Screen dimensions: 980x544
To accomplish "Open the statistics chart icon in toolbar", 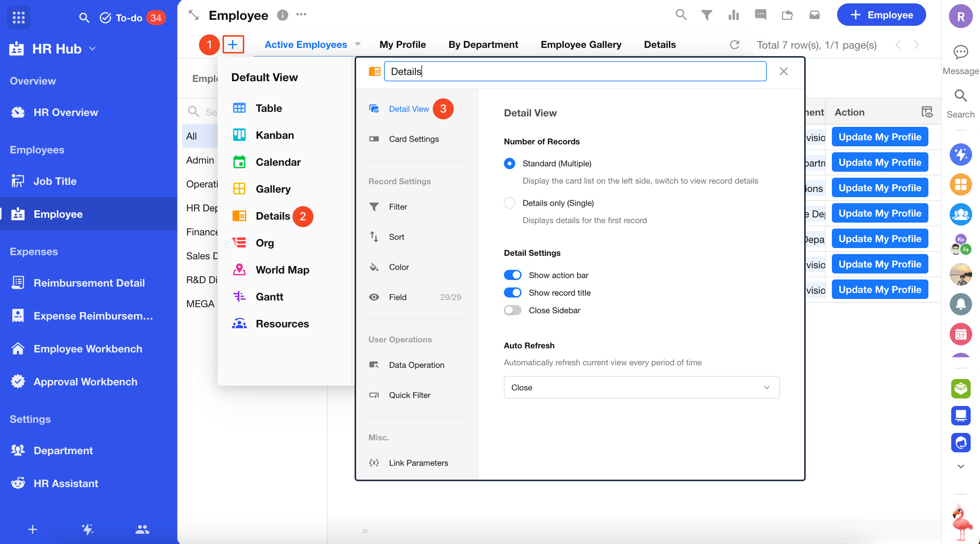I will click(734, 15).
